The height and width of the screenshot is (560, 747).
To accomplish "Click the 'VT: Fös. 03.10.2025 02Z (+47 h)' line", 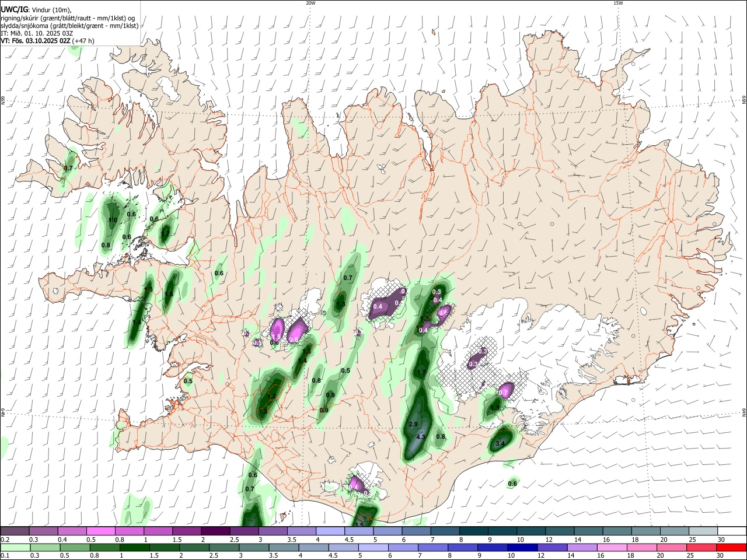I will point(47,41).
